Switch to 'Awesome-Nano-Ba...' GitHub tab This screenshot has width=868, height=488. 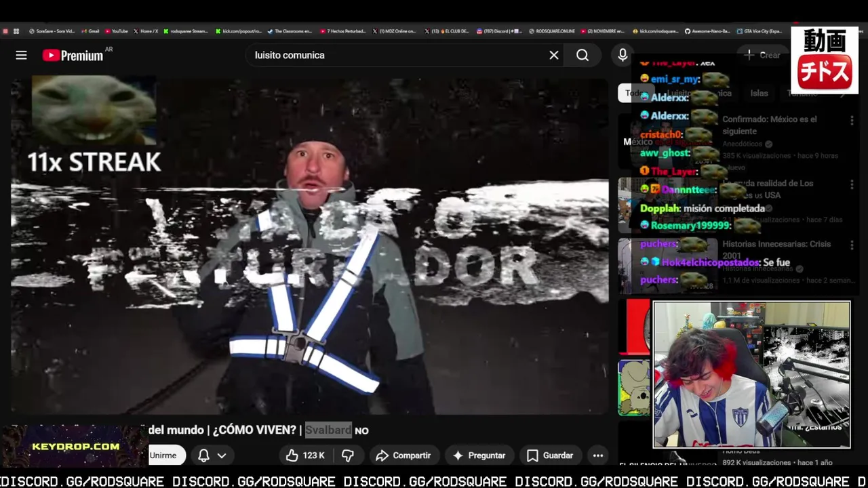pyautogui.click(x=708, y=31)
